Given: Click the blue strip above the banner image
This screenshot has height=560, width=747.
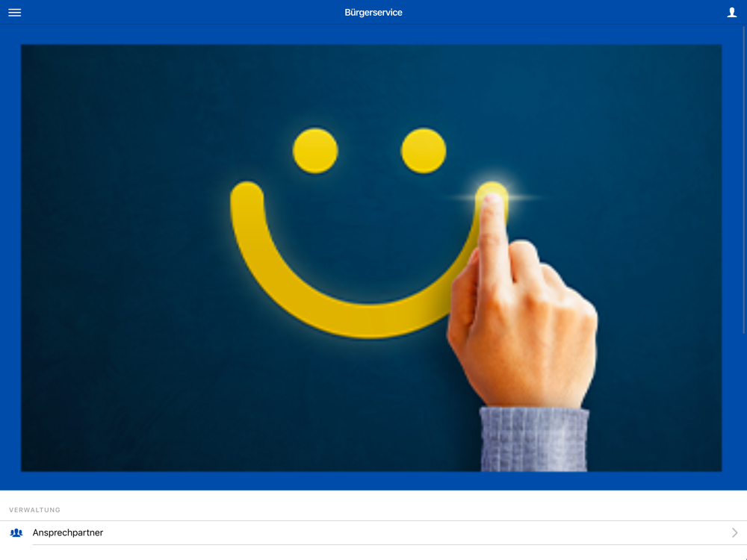Looking at the screenshot, I should pos(373,35).
